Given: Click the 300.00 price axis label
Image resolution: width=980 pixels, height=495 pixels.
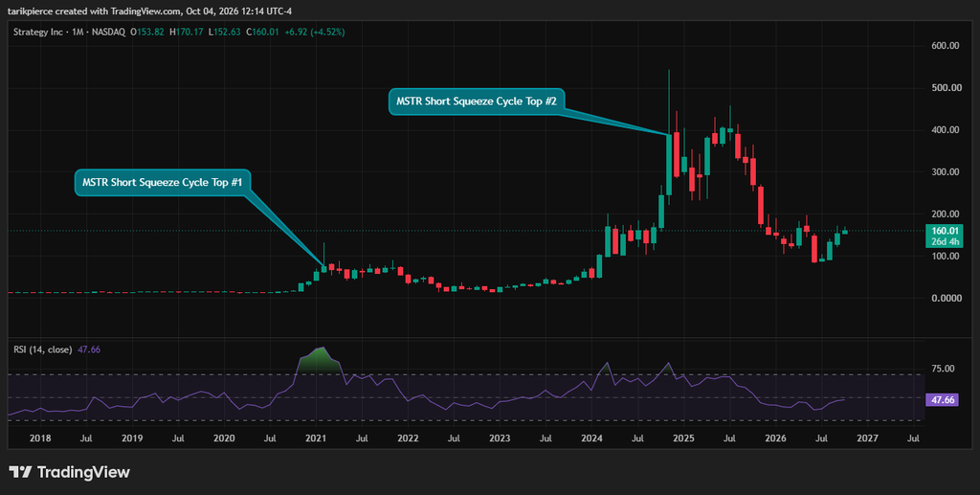Looking at the screenshot, I should [x=946, y=172].
